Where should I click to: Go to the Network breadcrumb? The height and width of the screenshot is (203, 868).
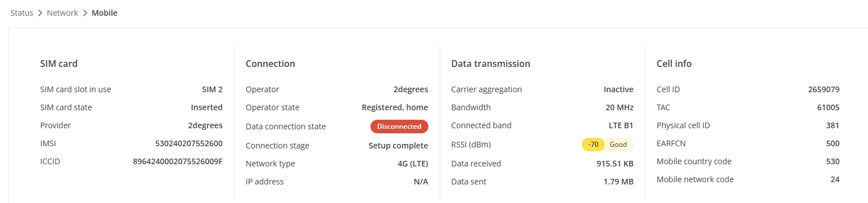[62, 12]
